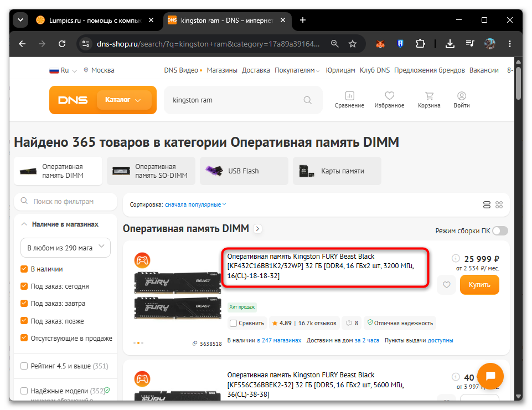Screen dimensions: 532x410
Task: Add KF432C16BB1K2/32WP memory to favorites
Action: (447, 285)
